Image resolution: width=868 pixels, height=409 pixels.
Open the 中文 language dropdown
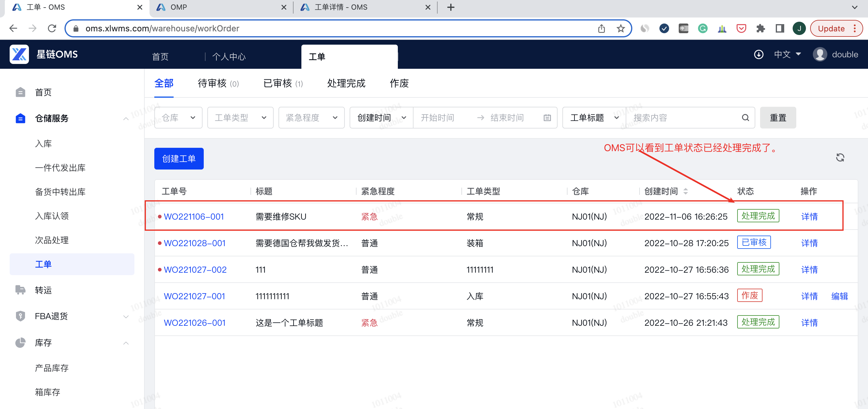787,55
